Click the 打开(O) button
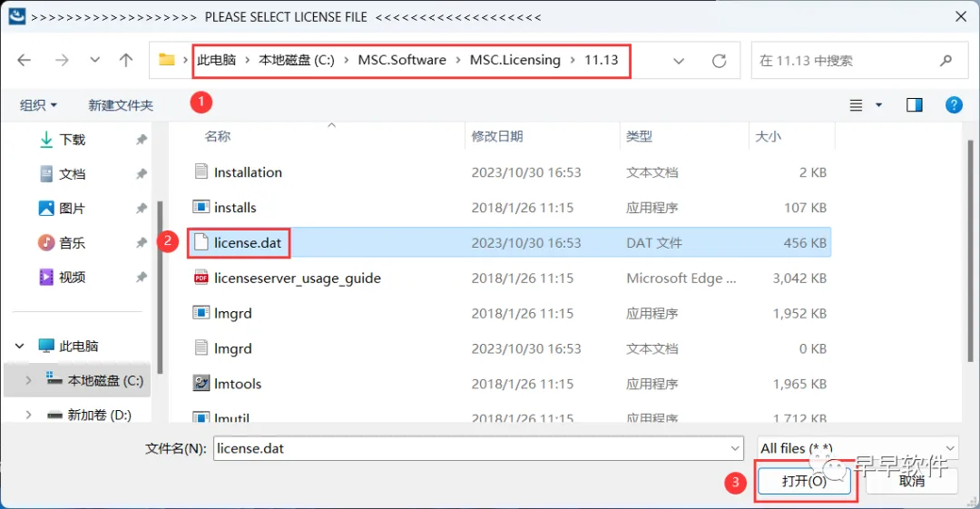Viewport: 980px width, 509px height. tap(804, 481)
